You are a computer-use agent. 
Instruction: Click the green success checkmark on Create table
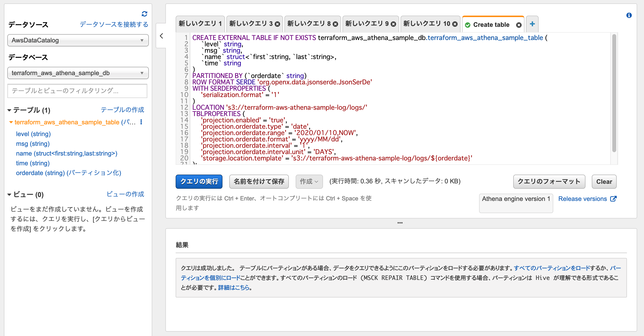tap(468, 25)
